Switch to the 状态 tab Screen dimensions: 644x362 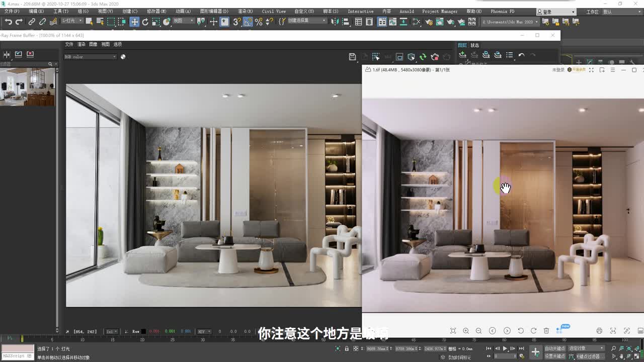[474, 45]
